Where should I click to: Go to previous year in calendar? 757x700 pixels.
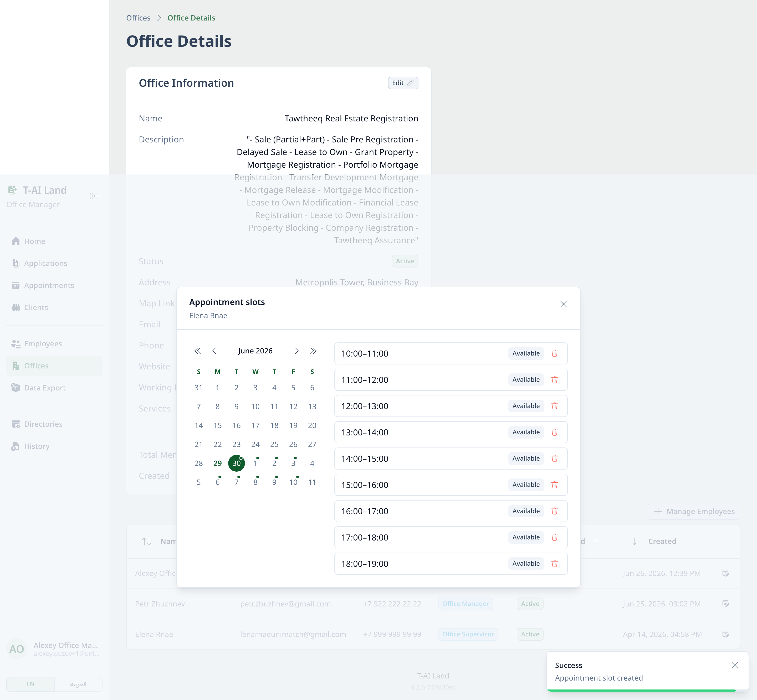point(197,351)
